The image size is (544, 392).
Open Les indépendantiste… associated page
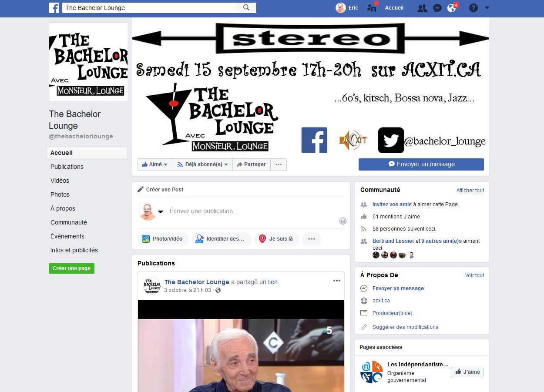(417, 364)
